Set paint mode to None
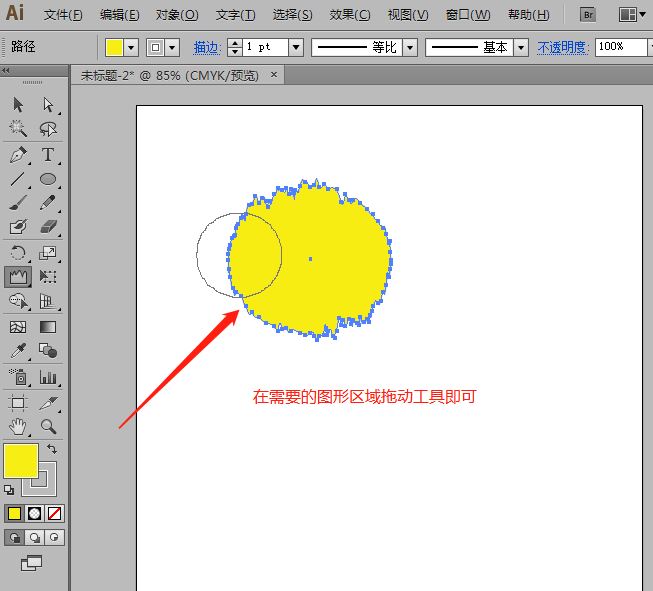Viewport: 653px width, 591px height. 55,513
